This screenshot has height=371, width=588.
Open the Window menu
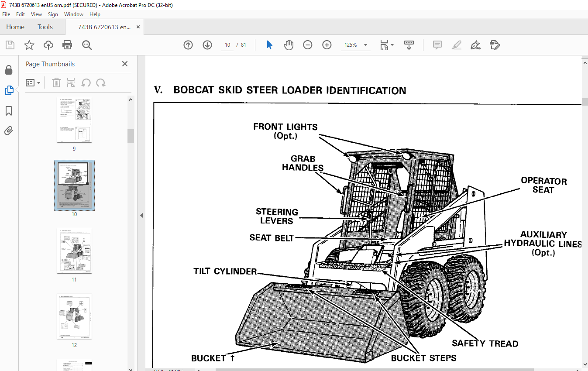[74, 14]
